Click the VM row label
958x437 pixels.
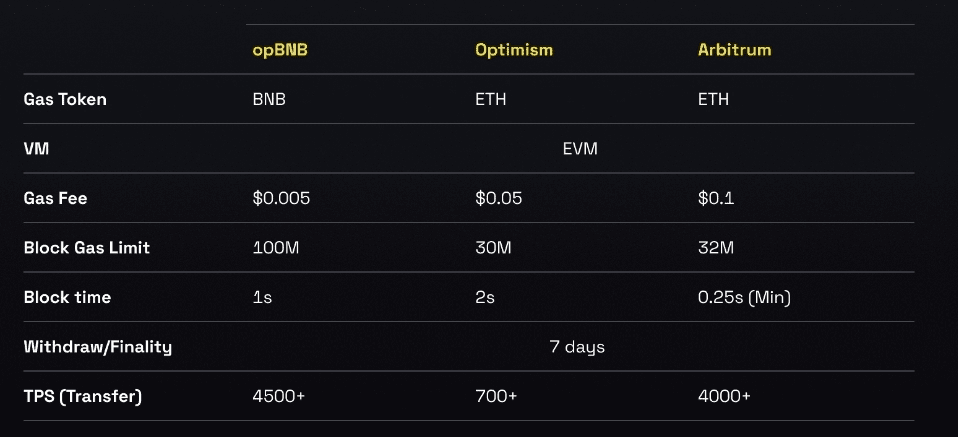(36, 149)
